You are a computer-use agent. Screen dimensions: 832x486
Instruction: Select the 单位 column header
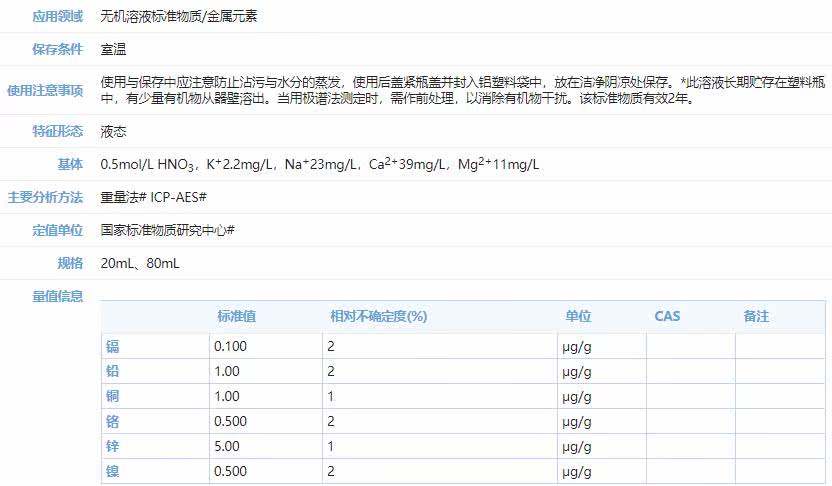pos(578,316)
